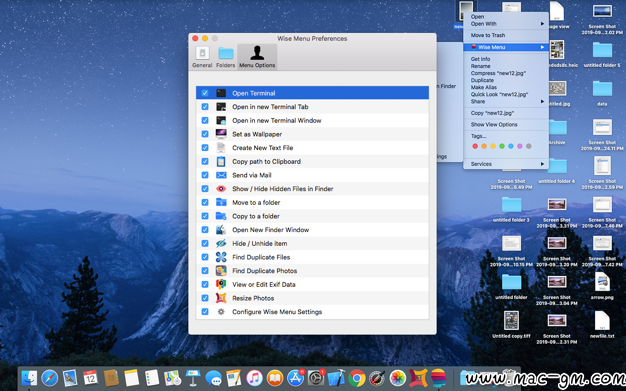The image size is (626, 391).
Task: Click the camera icon beside View or Edit Exif Data
Action: 221,284
